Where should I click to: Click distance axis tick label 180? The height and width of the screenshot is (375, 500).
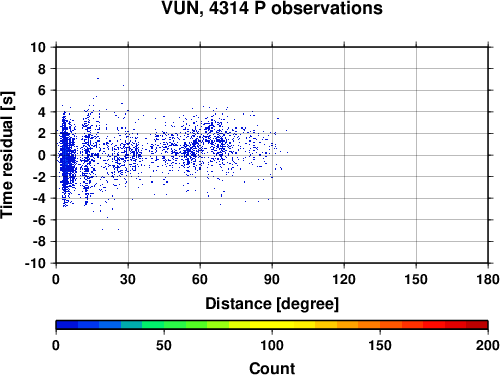click(488, 279)
